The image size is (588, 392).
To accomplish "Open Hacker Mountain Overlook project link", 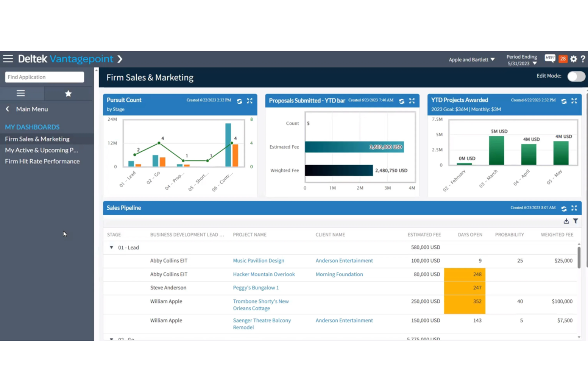I will pos(264,274).
